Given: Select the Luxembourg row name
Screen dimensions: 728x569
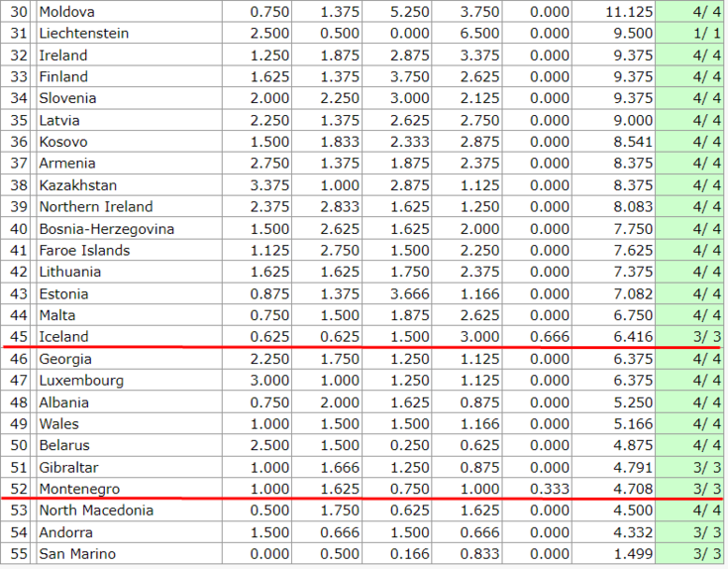Looking at the screenshot, I should pyautogui.click(x=81, y=381).
